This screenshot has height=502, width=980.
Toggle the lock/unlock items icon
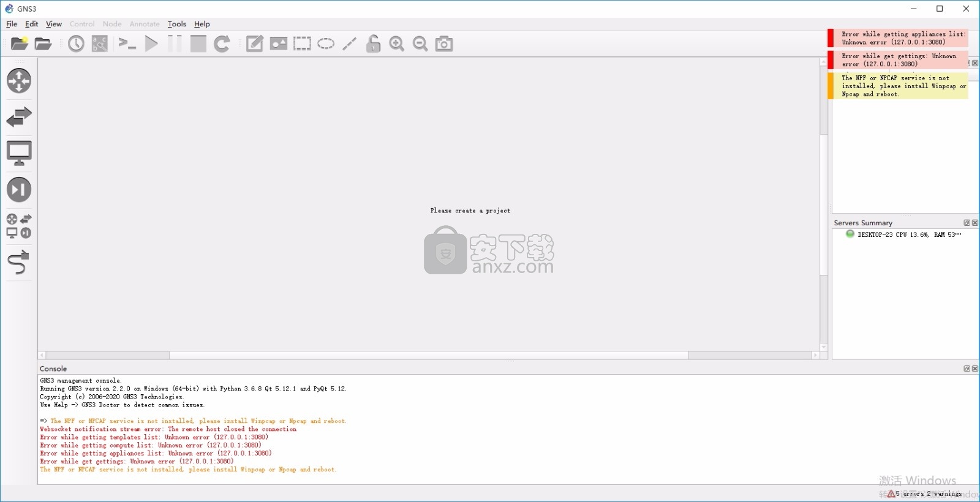tap(373, 43)
